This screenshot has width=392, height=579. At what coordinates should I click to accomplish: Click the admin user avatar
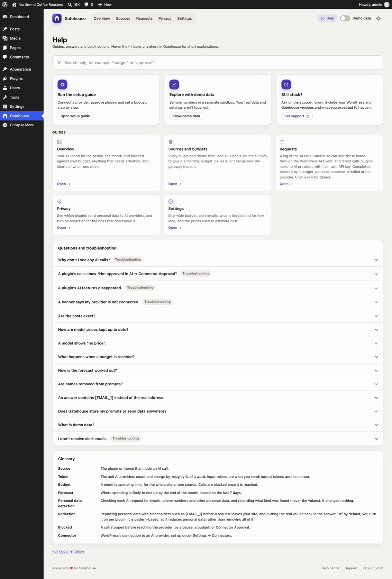(x=387, y=5)
